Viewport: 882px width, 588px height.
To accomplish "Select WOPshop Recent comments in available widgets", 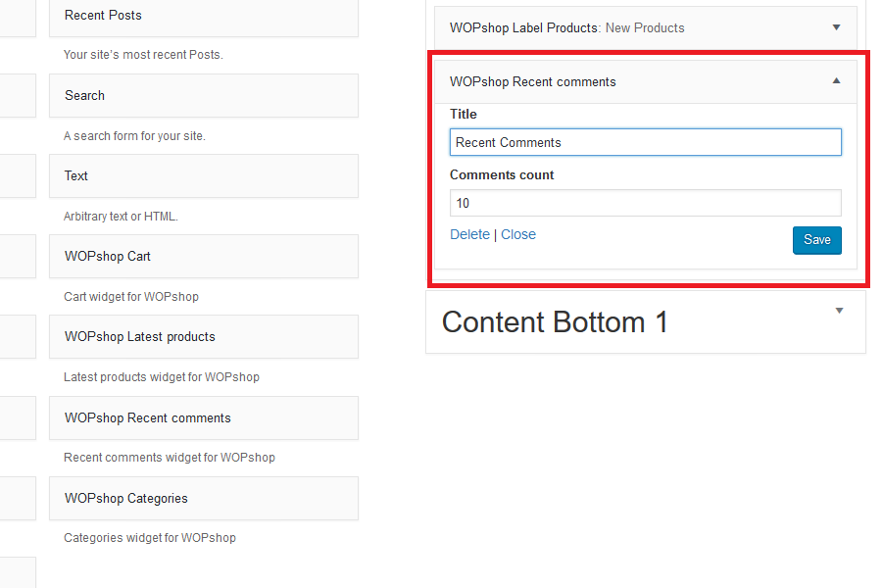I will (203, 417).
